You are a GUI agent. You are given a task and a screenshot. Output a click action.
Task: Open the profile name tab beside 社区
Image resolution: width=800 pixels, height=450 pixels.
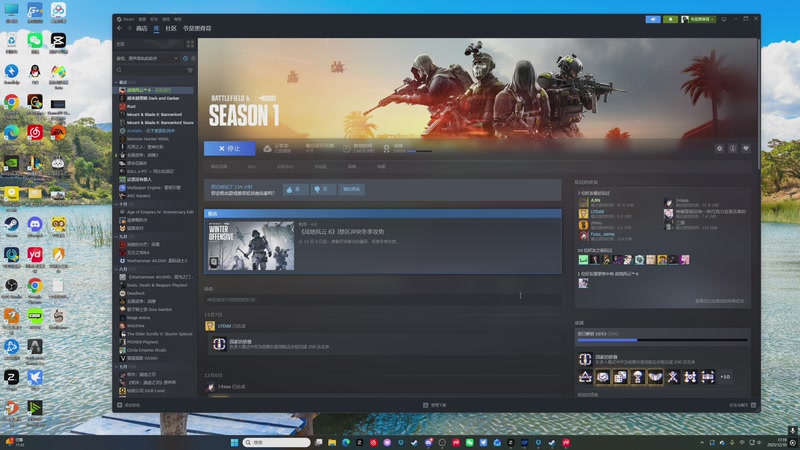(197, 29)
